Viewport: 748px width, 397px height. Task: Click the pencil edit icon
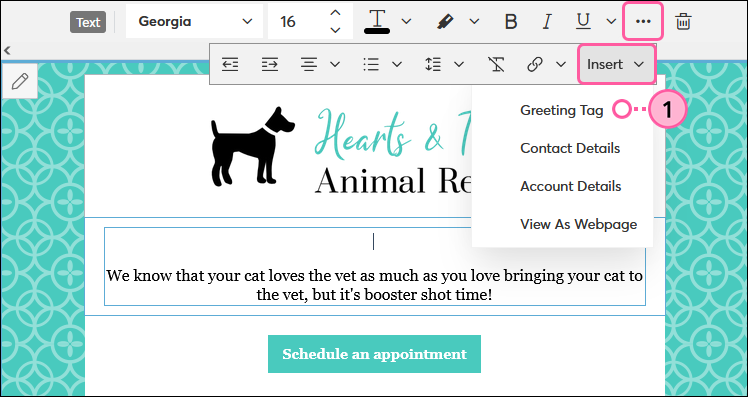pyautogui.click(x=19, y=81)
